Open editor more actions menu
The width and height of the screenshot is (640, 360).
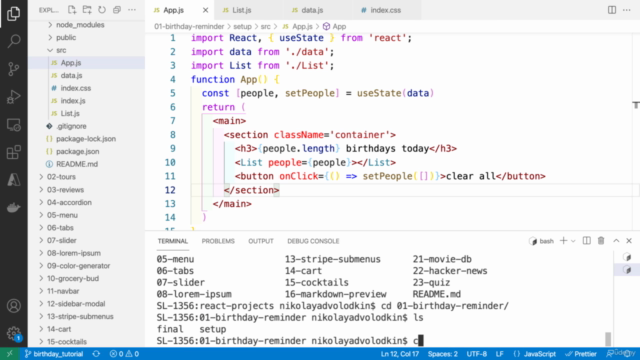627,10
